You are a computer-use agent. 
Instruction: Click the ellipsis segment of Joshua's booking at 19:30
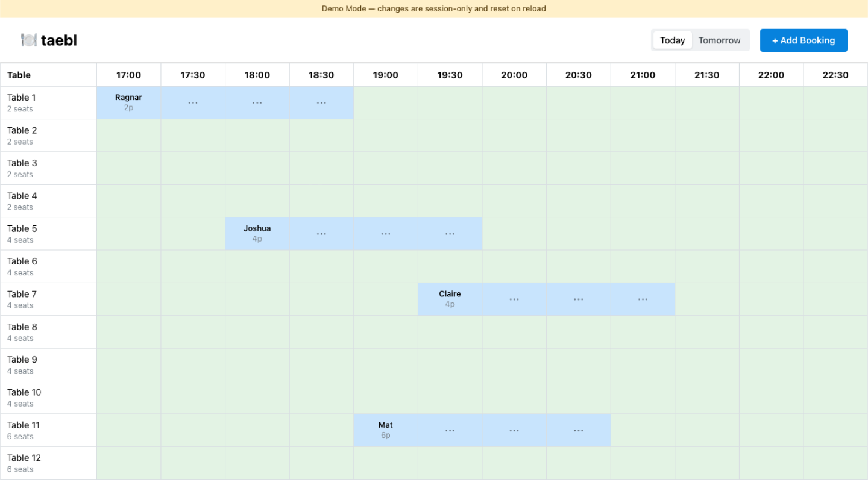pos(450,233)
